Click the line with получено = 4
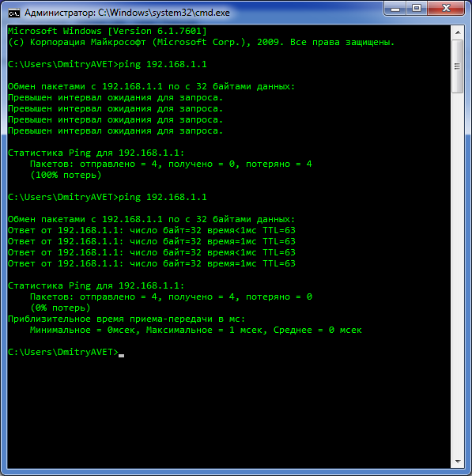Viewport: 472px width, 476px height. coord(171,297)
